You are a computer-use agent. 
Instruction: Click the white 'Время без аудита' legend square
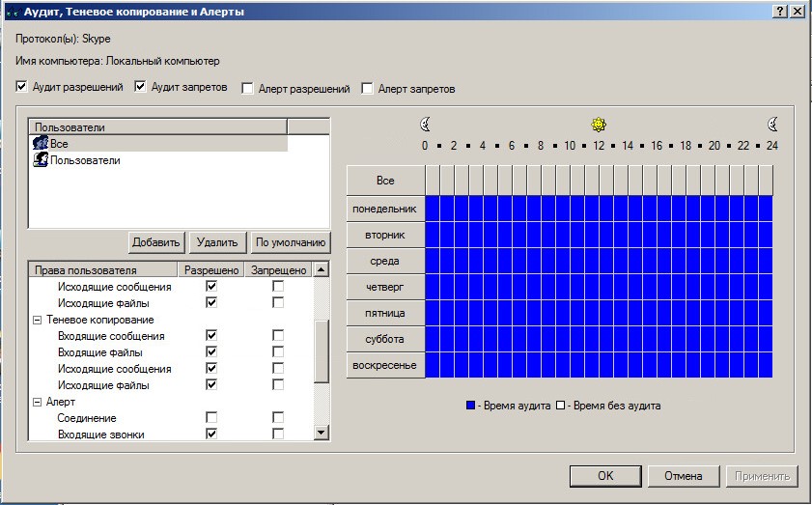pyautogui.click(x=560, y=405)
